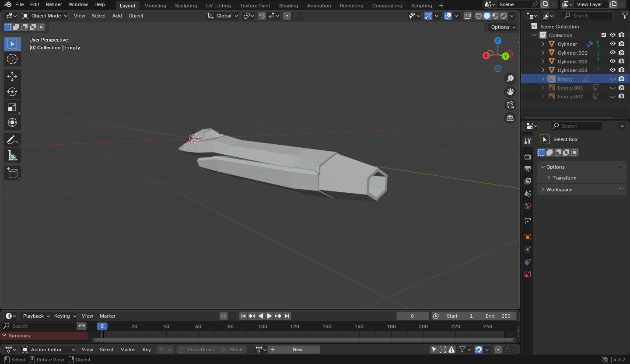The width and height of the screenshot is (630, 364).
Task: Open the Playback dropdown in timeline
Action: [36, 316]
